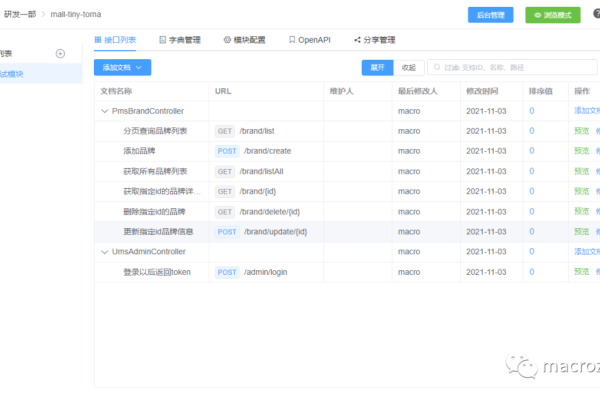This screenshot has height=400, width=600.
Task: Click the /brand/create URL cell
Action: point(267,151)
